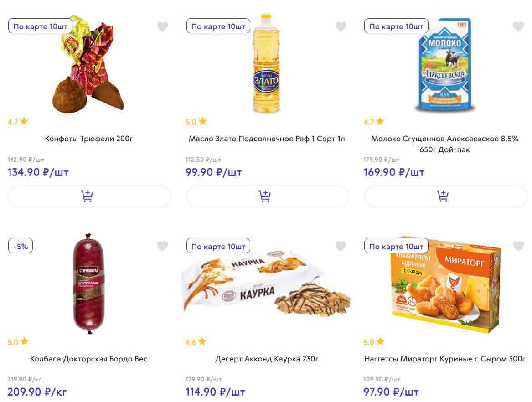The height and width of the screenshot is (402, 532).
Task: Toggle heart on Колбаса Докторская Бордо
Action: point(163,247)
